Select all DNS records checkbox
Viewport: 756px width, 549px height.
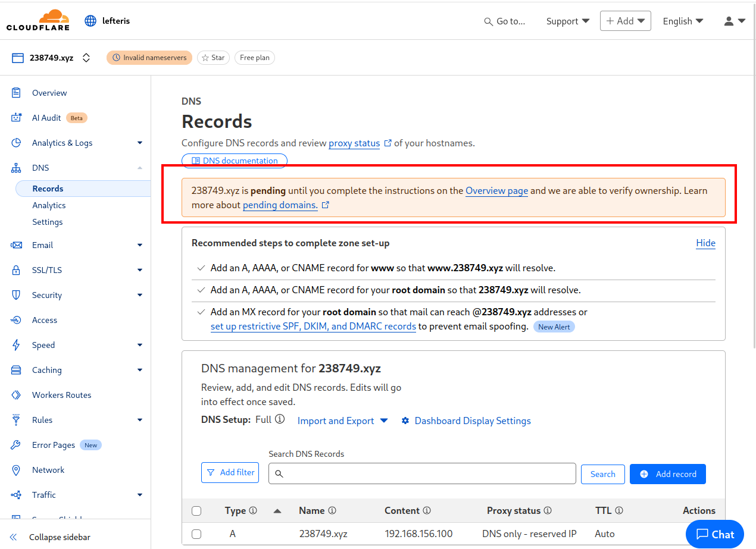pyautogui.click(x=196, y=511)
